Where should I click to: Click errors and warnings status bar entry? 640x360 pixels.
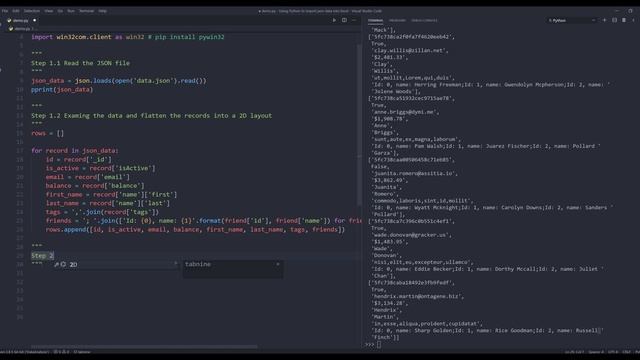click(x=62, y=352)
